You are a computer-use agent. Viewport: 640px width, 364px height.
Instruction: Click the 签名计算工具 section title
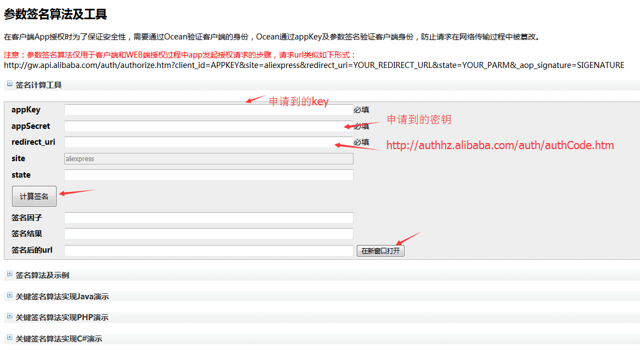(38, 85)
